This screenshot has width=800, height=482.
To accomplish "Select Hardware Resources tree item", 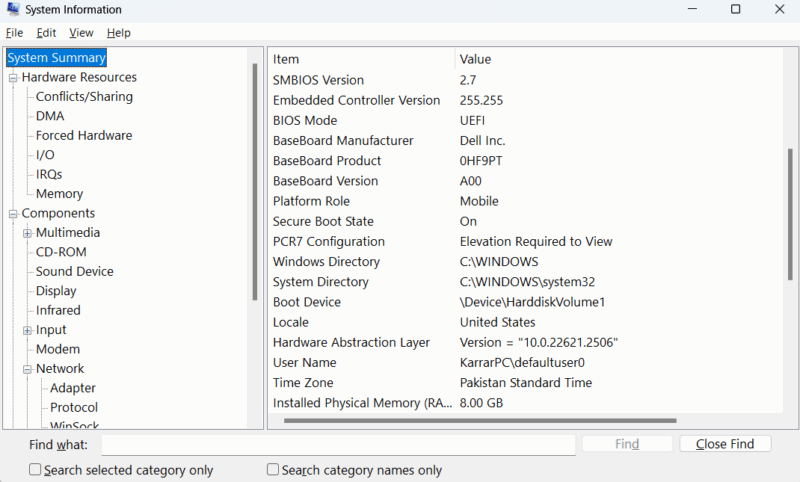I will point(79,77).
